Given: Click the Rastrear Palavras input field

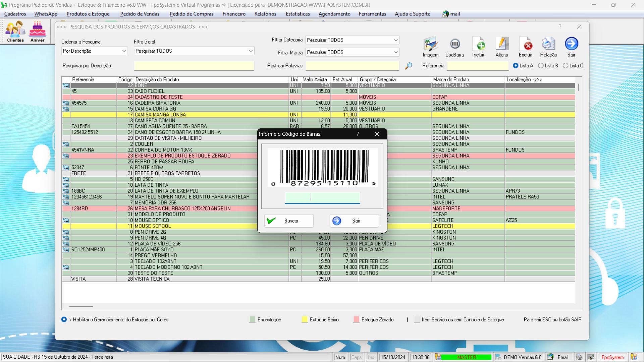Looking at the screenshot, I should tap(352, 66).
